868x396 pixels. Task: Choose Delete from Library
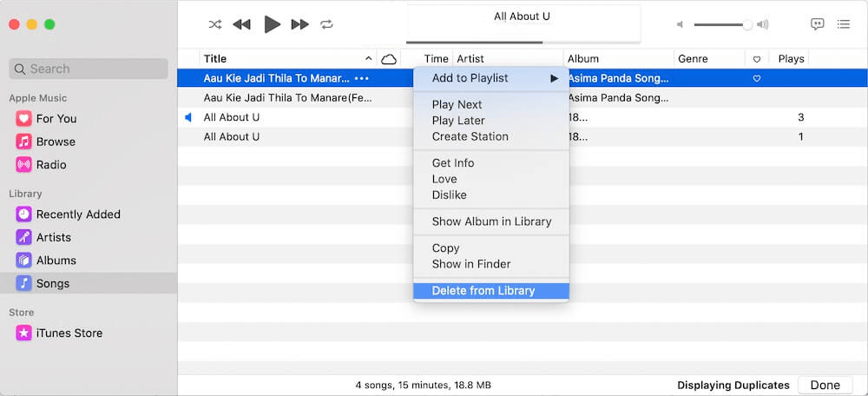point(491,291)
